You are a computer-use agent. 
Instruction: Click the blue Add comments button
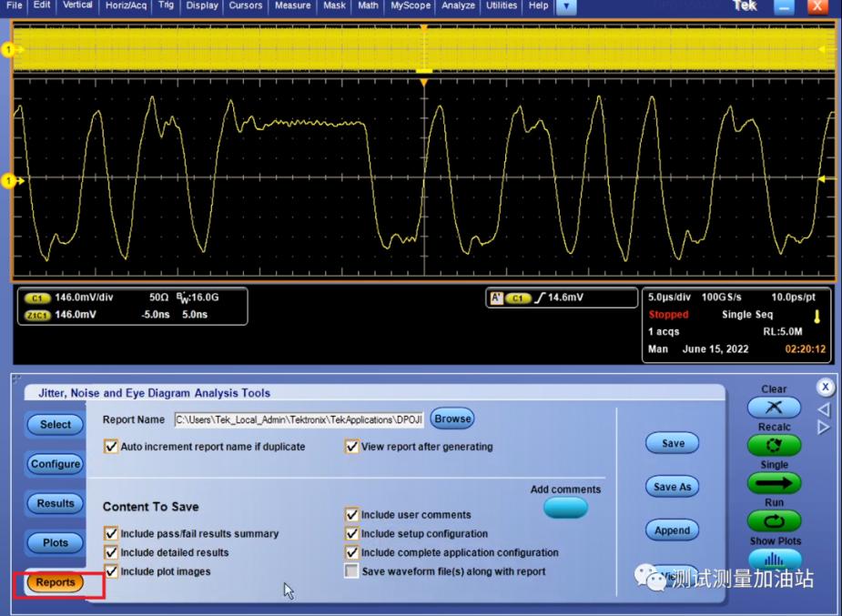pos(565,509)
